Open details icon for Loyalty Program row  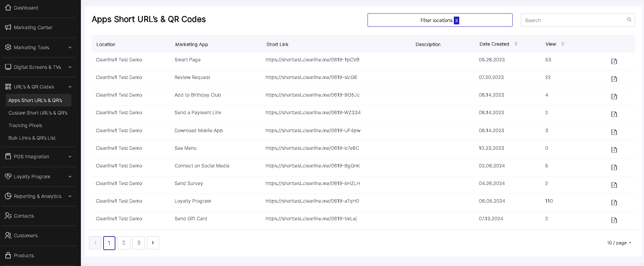(x=614, y=203)
